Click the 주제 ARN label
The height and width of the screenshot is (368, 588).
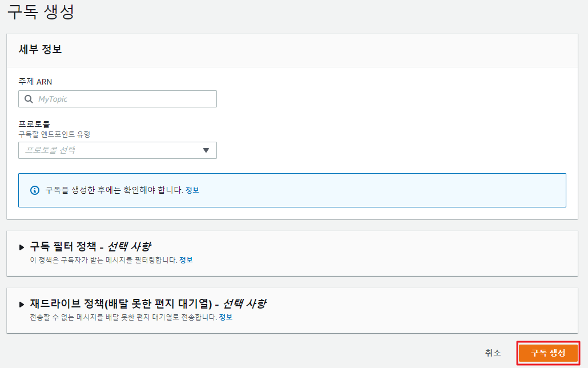click(35, 82)
